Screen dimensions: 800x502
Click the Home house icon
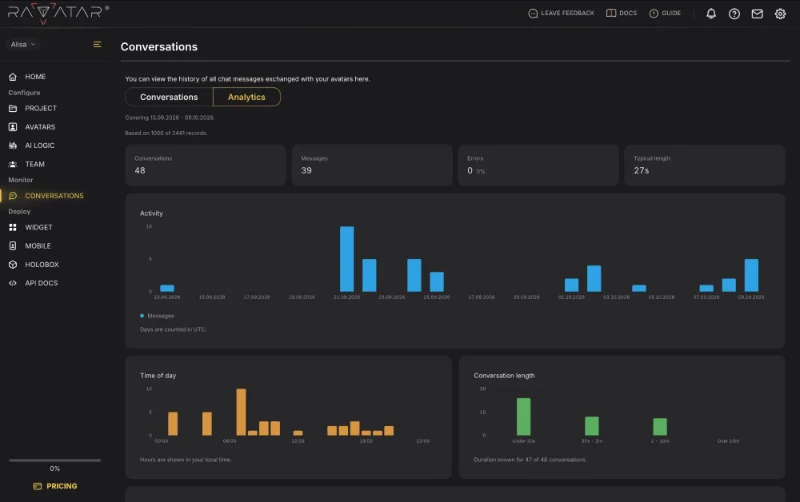tap(13, 77)
